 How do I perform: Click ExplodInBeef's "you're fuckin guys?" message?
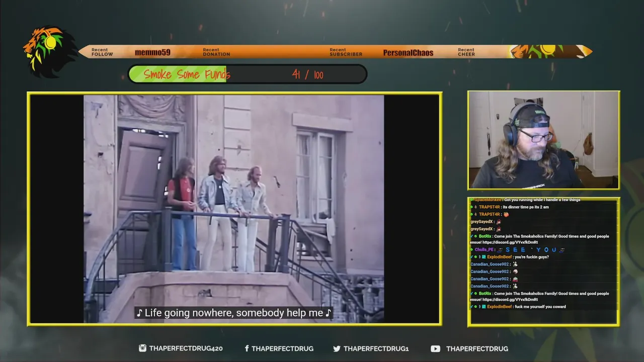click(x=509, y=257)
